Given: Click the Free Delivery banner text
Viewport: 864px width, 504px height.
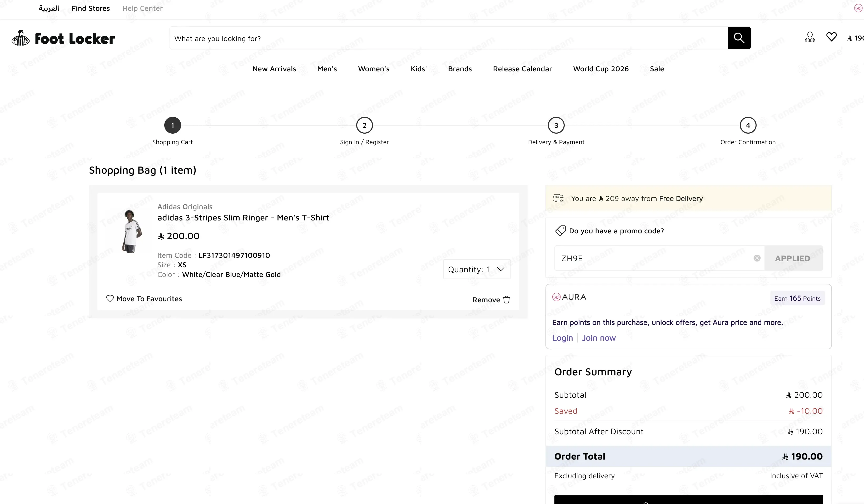Looking at the screenshot, I should (x=637, y=198).
